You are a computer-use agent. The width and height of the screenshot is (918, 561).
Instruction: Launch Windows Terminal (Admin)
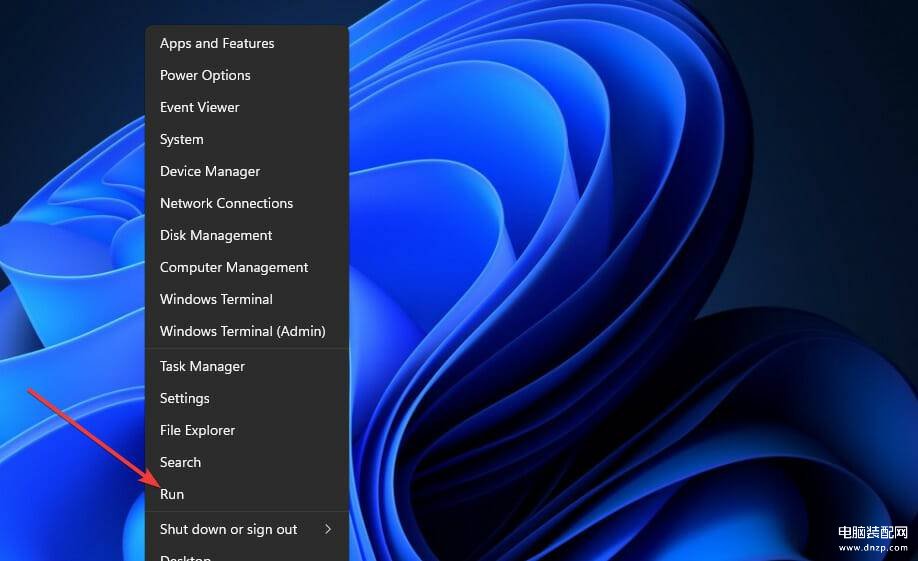point(246,331)
